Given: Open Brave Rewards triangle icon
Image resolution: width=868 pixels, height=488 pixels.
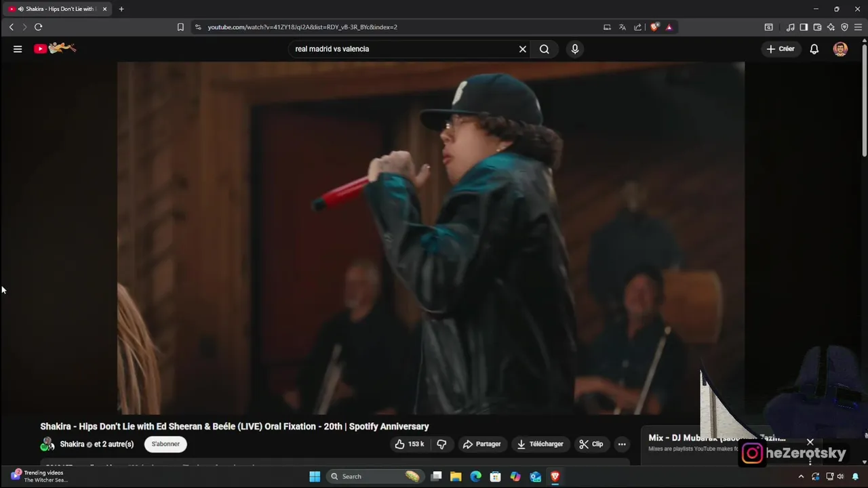Looking at the screenshot, I should pos(669,27).
